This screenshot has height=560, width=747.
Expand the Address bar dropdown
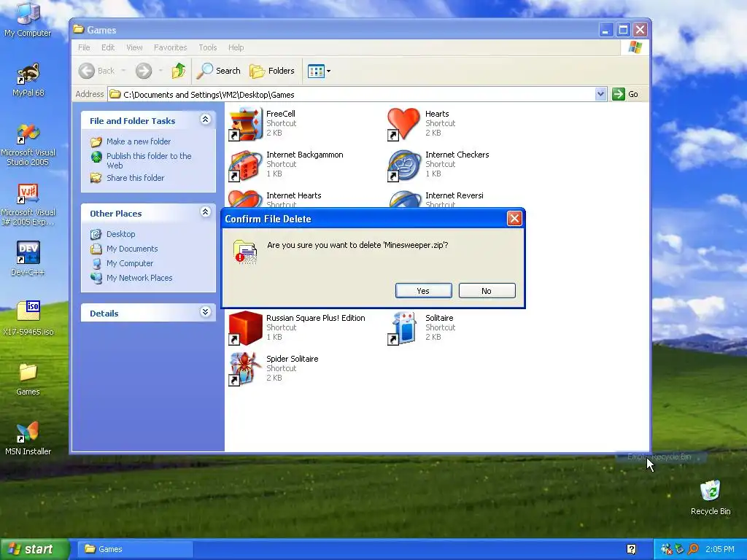pyautogui.click(x=600, y=94)
